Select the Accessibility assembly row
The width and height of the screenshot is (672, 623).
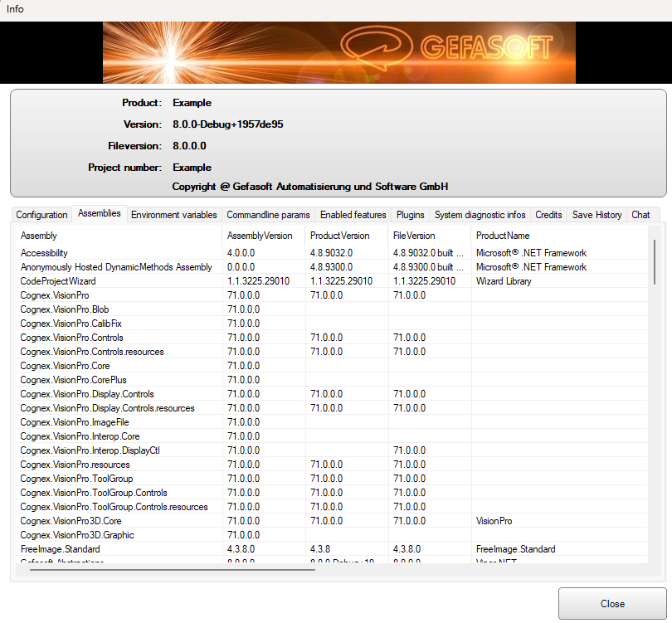pos(332,253)
